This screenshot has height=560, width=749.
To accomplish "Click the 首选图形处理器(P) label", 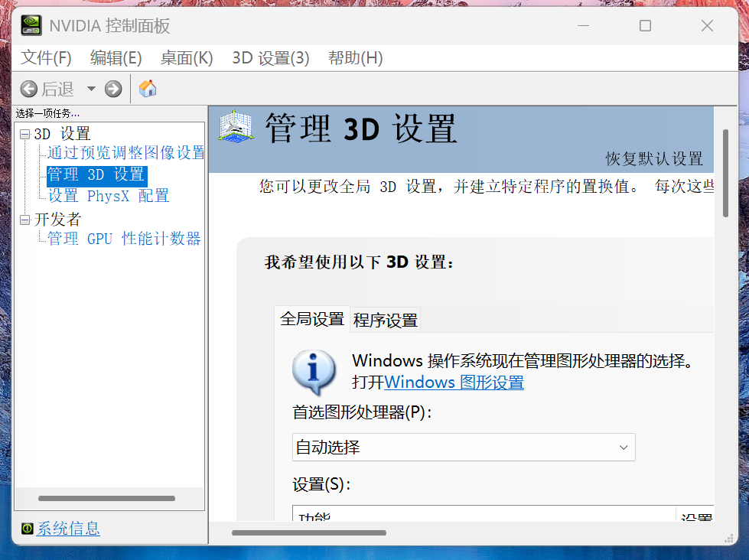I will click(x=362, y=412).
